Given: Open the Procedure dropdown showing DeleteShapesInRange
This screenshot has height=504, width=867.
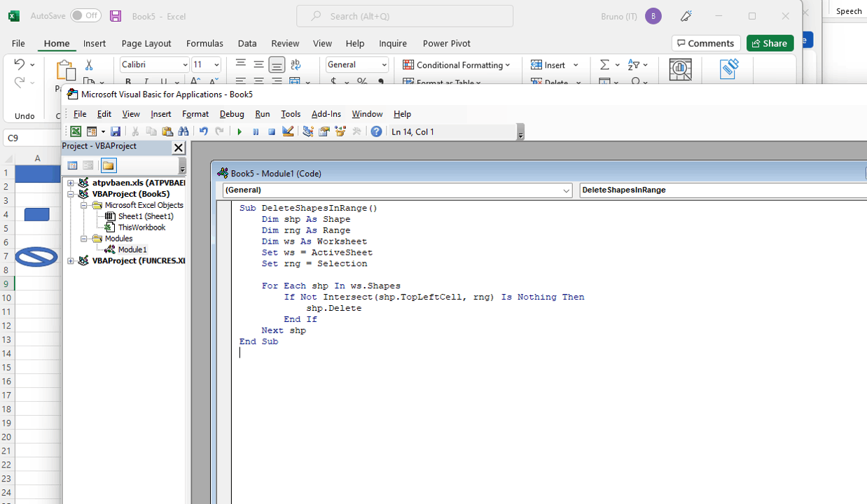Looking at the screenshot, I should pos(721,190).
